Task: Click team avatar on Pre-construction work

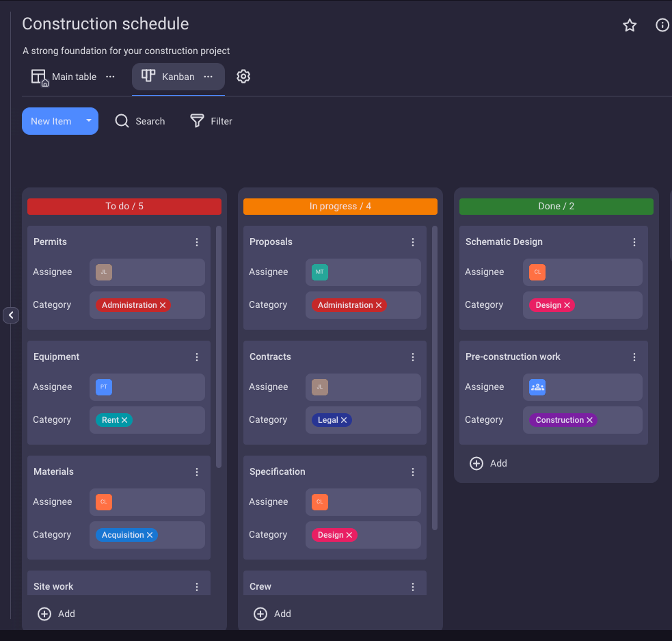Action: 537,387
